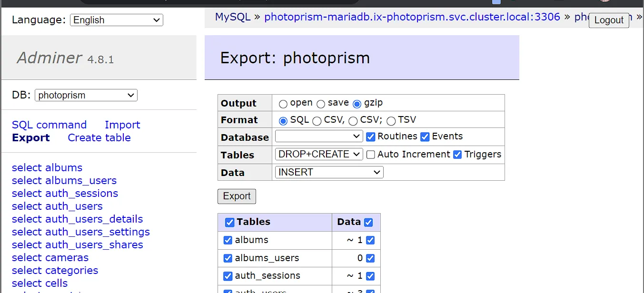Expand the Database export option dropdown

(319, 137)
